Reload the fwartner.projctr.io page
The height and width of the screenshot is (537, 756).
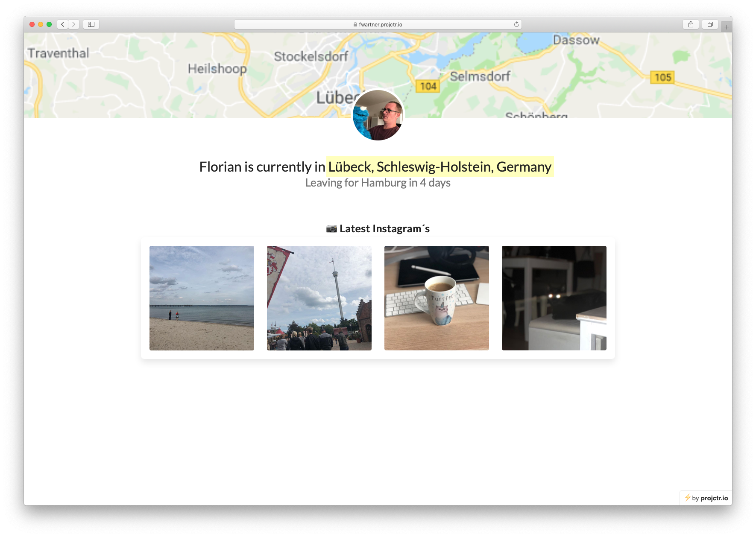click(x=516, y=24)
